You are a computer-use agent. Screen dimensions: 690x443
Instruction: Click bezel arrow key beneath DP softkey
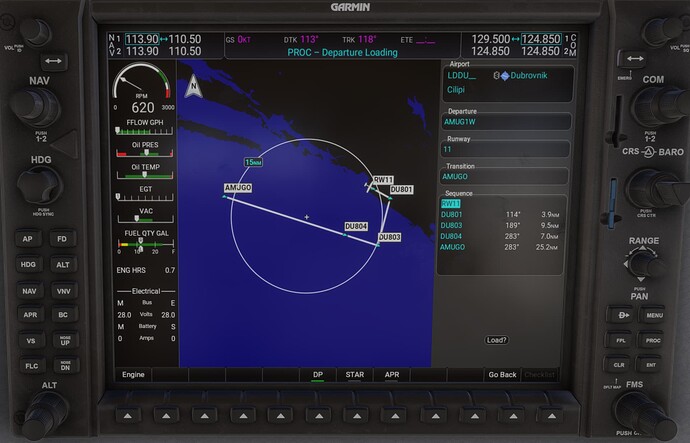click(x=319, y=415)
